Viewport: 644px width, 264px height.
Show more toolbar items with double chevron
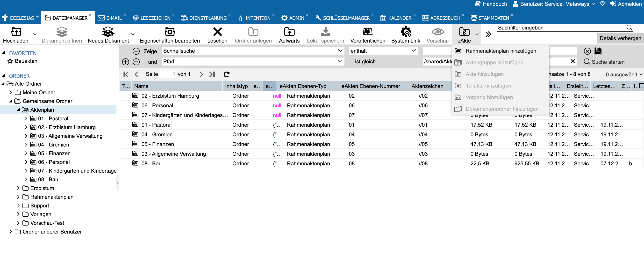pyautogui.click(x=488, y=34)
